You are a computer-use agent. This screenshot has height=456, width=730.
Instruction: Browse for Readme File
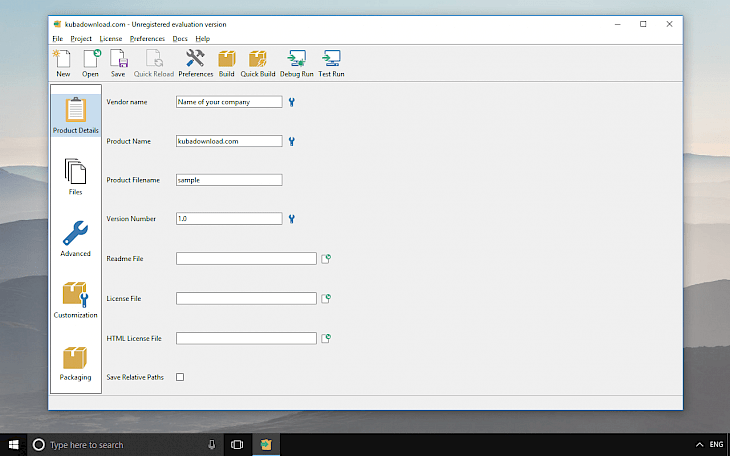[x=326, y=259]
